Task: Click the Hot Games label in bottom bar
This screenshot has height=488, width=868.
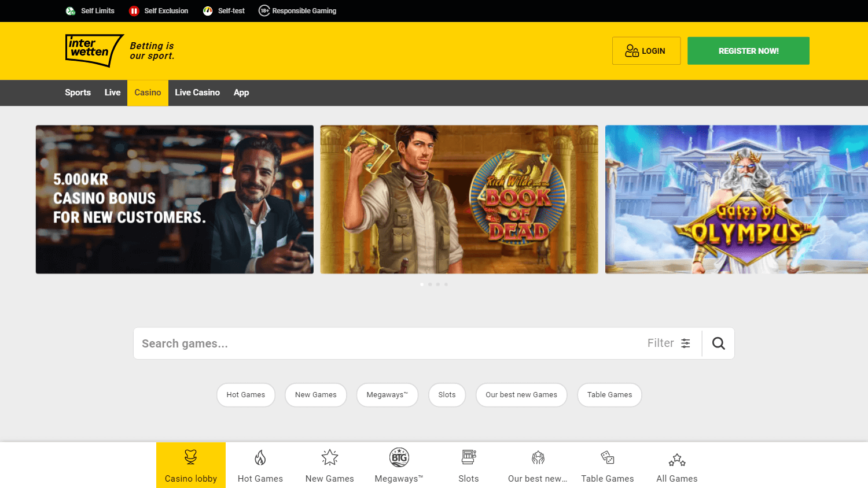Action: click(260, 479)
